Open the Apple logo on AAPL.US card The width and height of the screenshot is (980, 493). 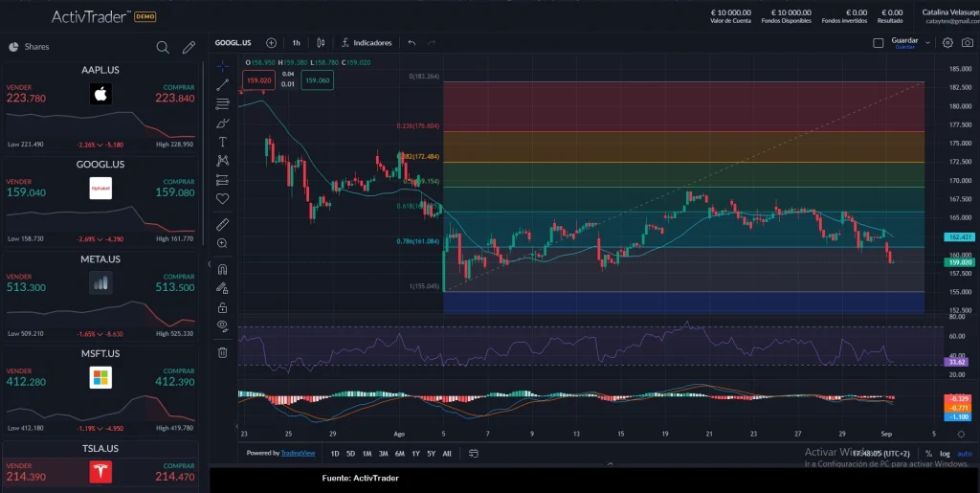[100, 94]
